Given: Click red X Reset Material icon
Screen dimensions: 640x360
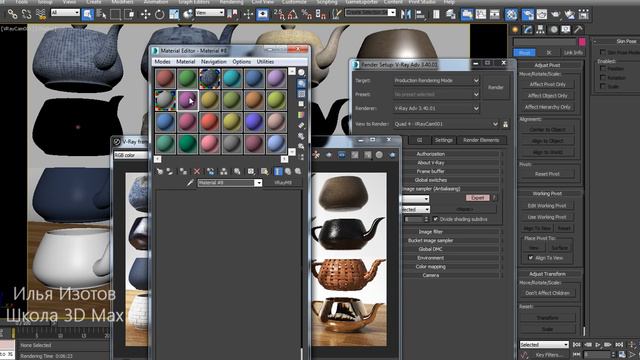Looking at the screenshot, I should coord(197,171).
